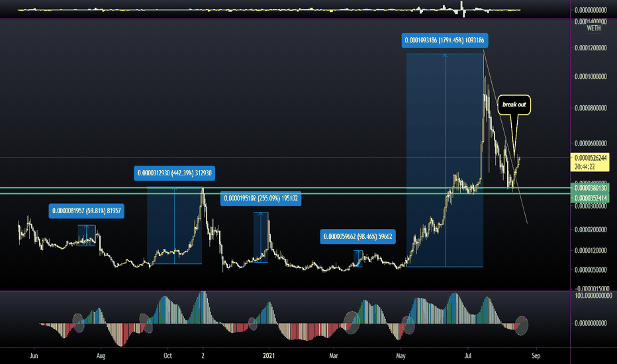Image resolution: width=617 pixels, height=364 pixels.
Task: Click the green 0.0000352414 price level label
Action: [x=591, y=198]
